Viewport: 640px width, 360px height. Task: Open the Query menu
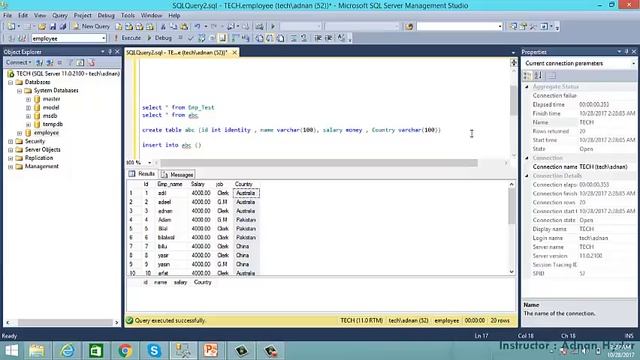(x=60, y=15)
